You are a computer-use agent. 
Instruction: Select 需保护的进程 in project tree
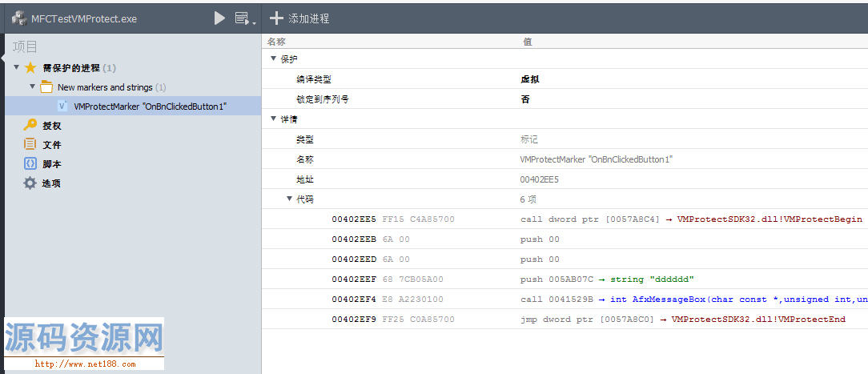(x=71, y=68)
